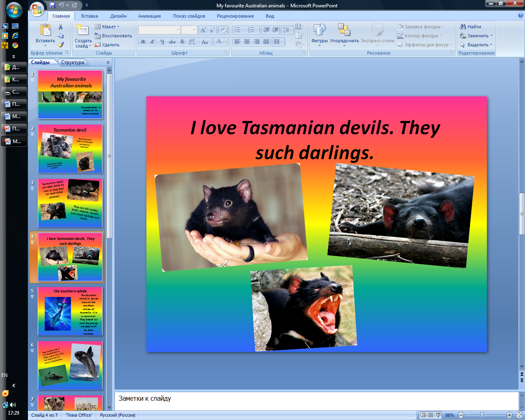The image size is (525, 420).
Task: Toggle align text left
Action: coord(237,41)
